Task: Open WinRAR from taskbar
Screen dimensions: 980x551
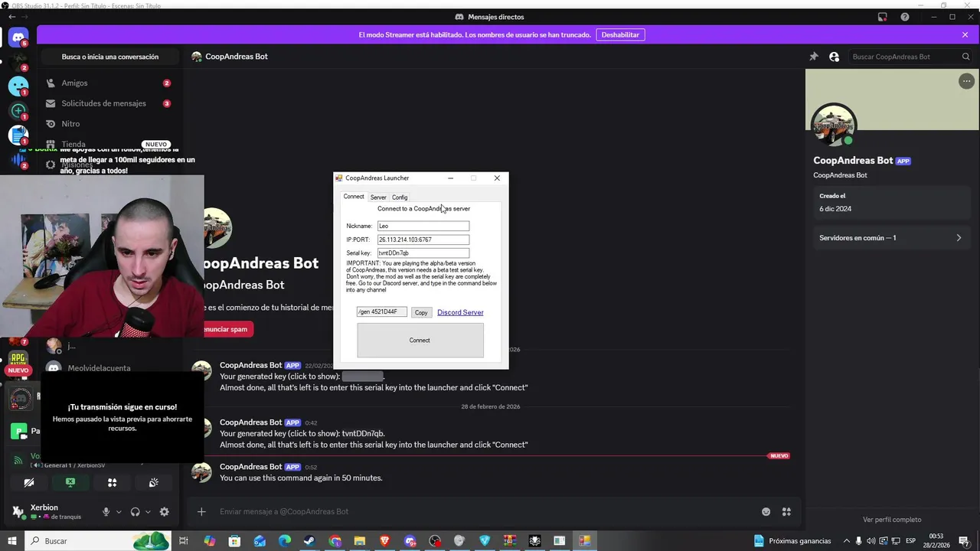Action: [509, 541]
